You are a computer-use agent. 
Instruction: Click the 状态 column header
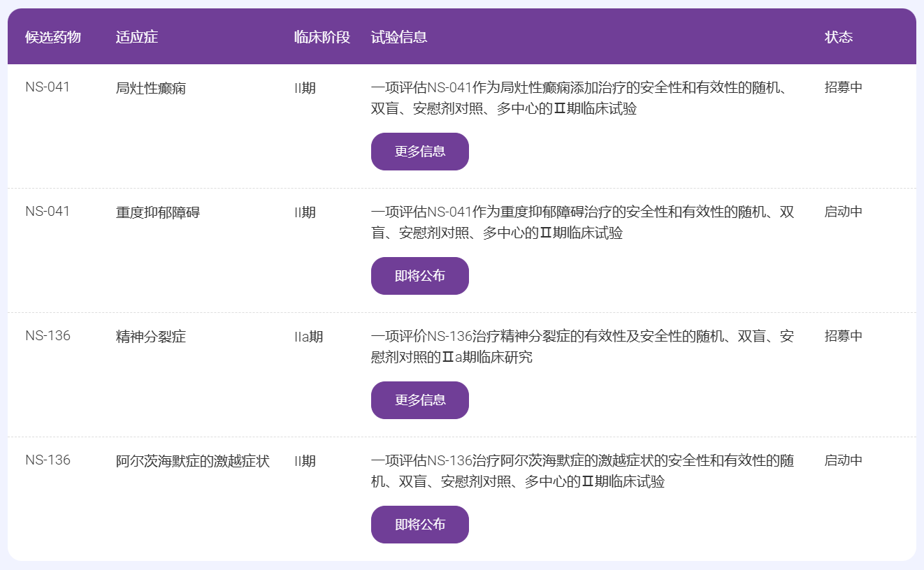pos(838,37)
